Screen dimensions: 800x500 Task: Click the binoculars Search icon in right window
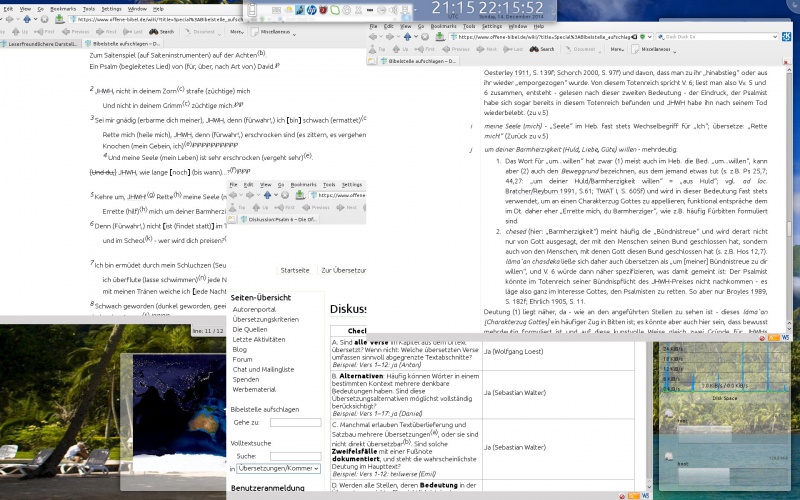(537, 48)
